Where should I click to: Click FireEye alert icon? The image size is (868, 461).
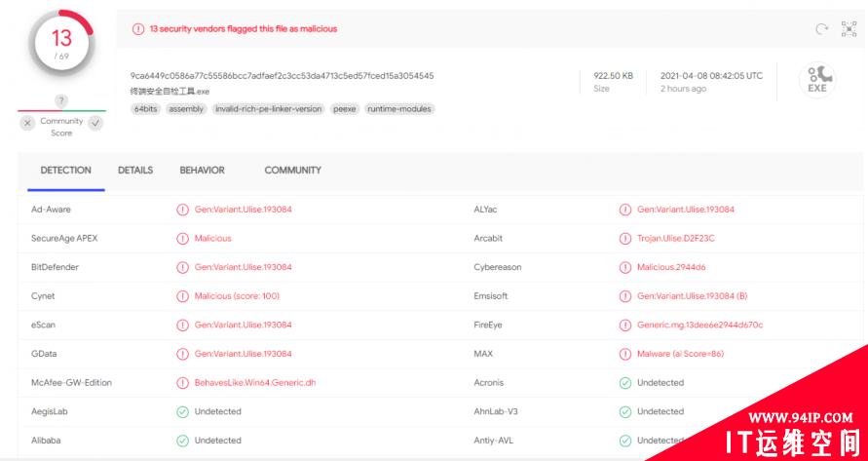[x=625, y=325]
